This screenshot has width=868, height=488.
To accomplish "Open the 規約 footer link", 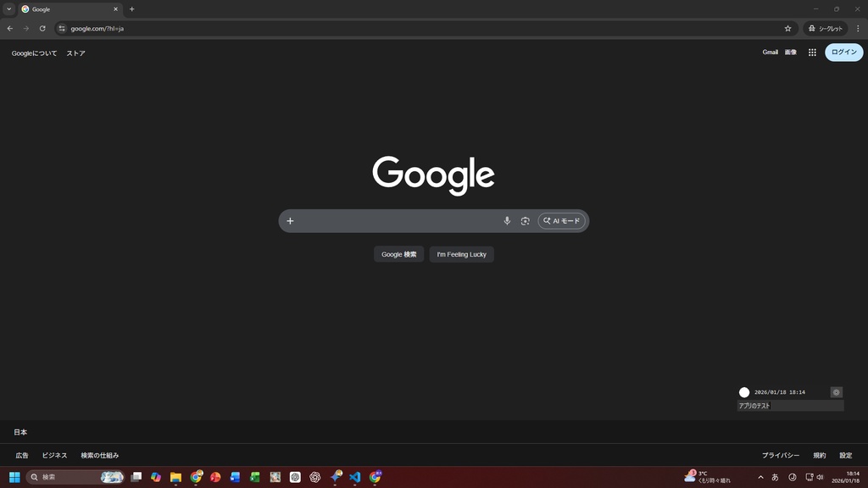I will click(x=820, y=455).
